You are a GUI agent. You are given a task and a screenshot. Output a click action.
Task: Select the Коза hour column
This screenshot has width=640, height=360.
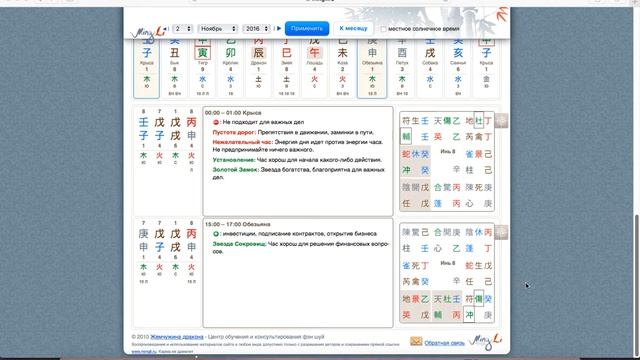(x=342, y=69)
